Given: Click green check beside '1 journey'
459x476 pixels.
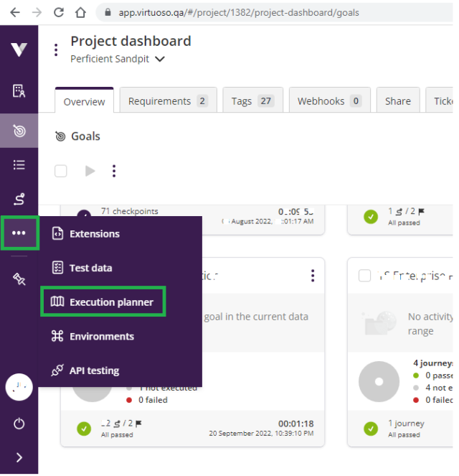Looking at the screenshot, I should 371,429.
